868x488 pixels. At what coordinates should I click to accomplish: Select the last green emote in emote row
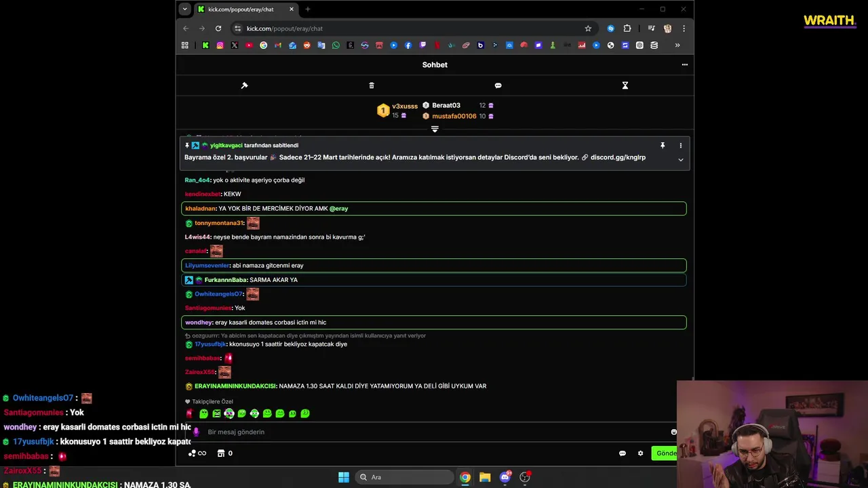point(305,413)
